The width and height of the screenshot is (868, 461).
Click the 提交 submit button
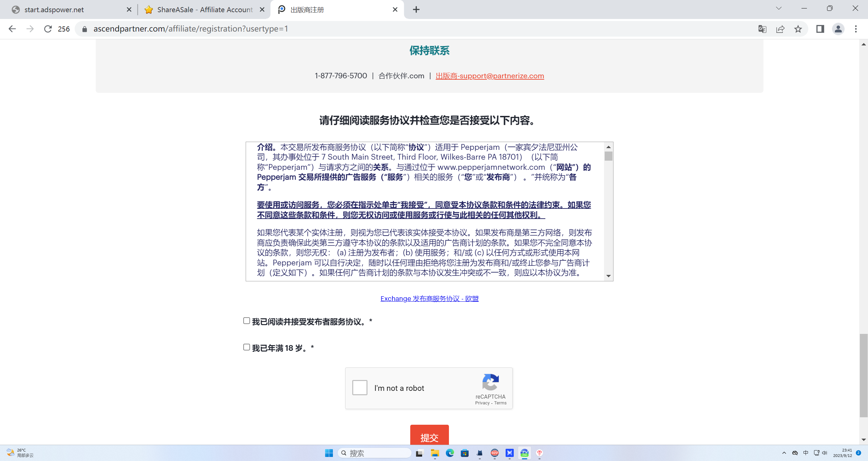click(x=429, y=437)
